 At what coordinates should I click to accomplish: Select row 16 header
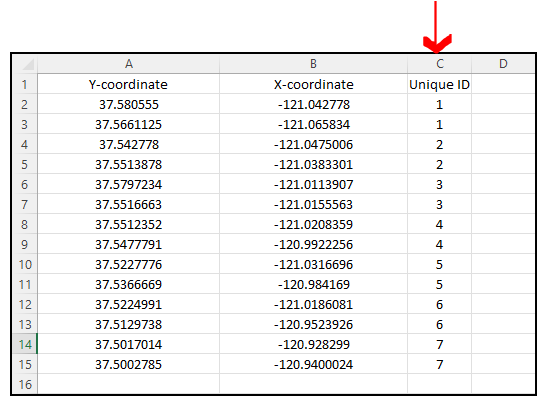[25, 384]
